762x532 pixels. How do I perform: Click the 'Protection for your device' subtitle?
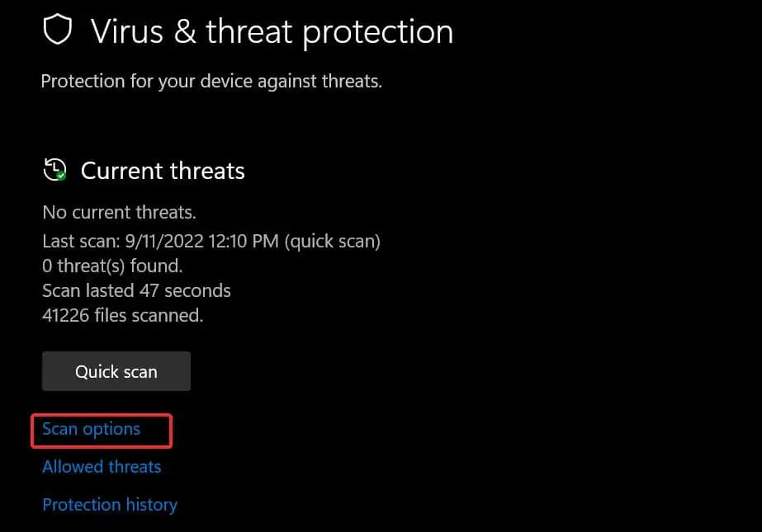pos(211,82)
